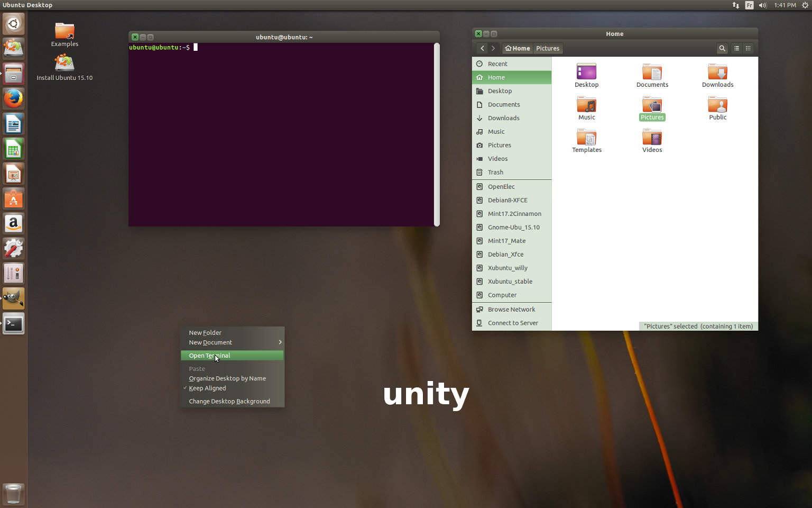Open the Trash in the launcher

(x=13, y=493)
